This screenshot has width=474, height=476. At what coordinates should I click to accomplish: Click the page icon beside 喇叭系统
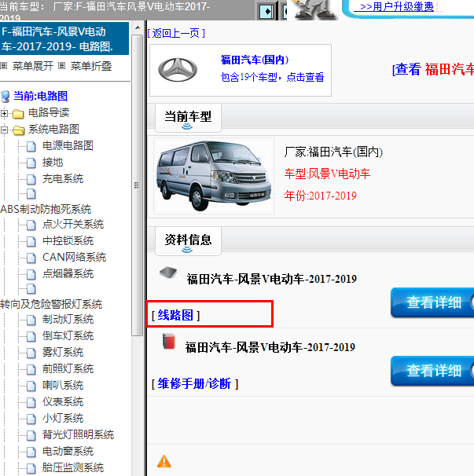(31, 386)
